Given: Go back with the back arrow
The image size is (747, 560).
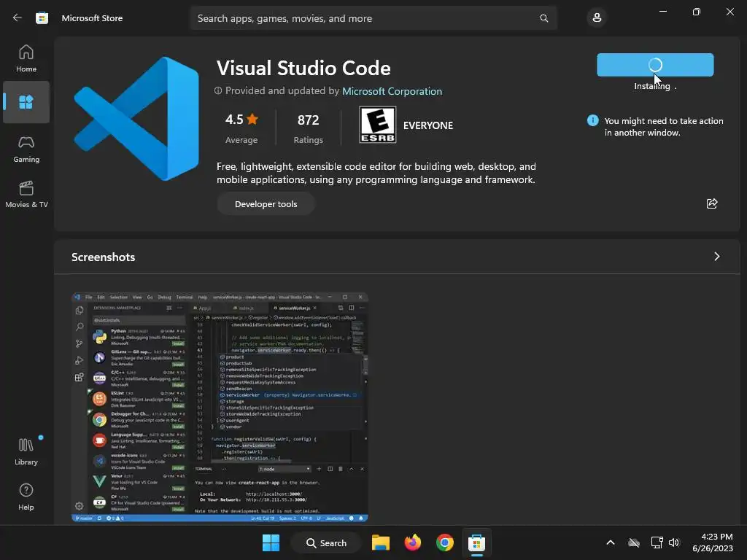Looking at the screenshot, I should (18, 18).
